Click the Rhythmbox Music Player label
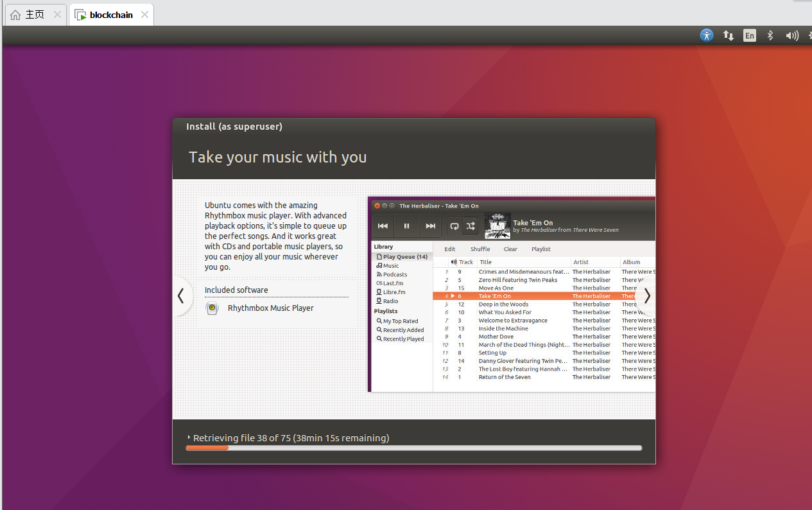Image resolution: width=812 pixels, height=510 pixels. click(270, 308)
